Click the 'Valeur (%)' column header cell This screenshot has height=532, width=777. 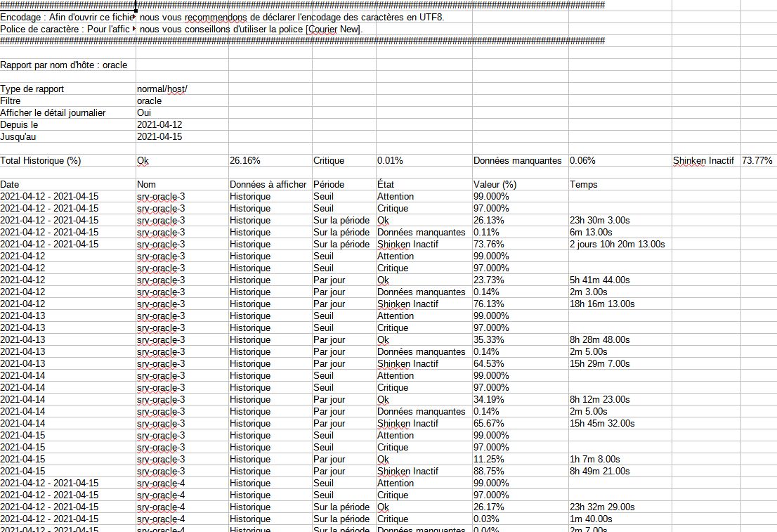click(495, 185)
